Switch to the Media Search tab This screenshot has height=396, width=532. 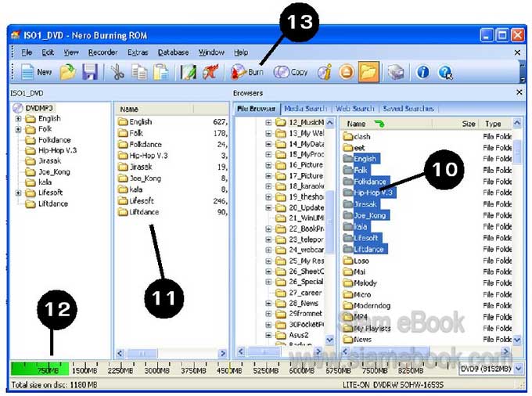(306, 109)
